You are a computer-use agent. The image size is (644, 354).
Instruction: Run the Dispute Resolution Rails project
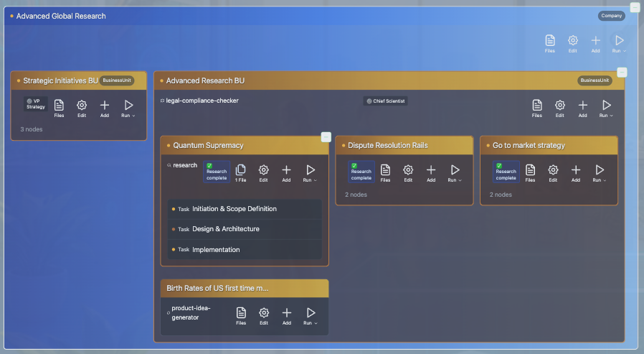[x=454, y=173]
